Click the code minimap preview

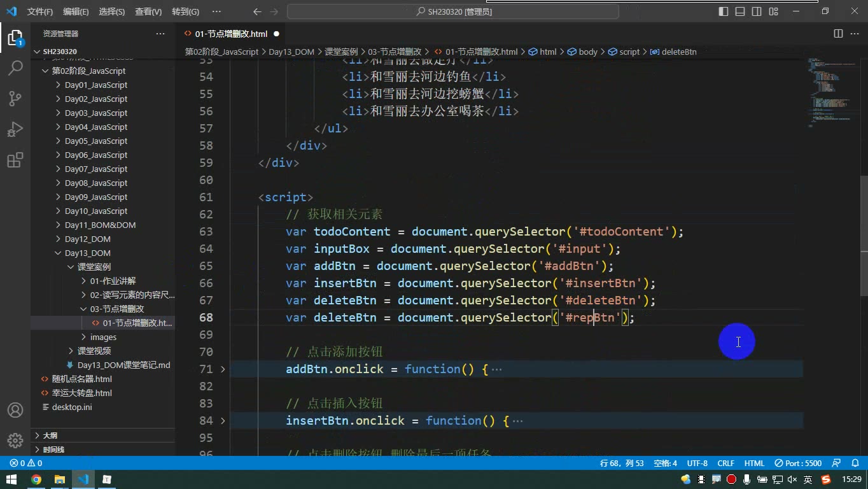tap(832, 92)
